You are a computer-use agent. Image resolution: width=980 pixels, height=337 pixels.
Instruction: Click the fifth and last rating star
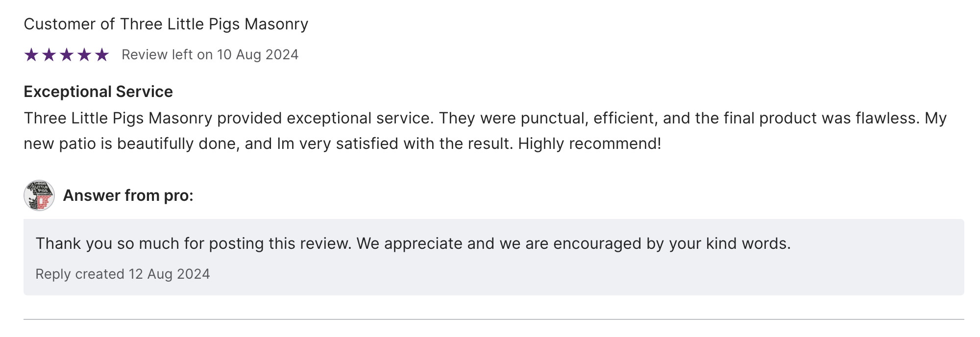[102, 55]
